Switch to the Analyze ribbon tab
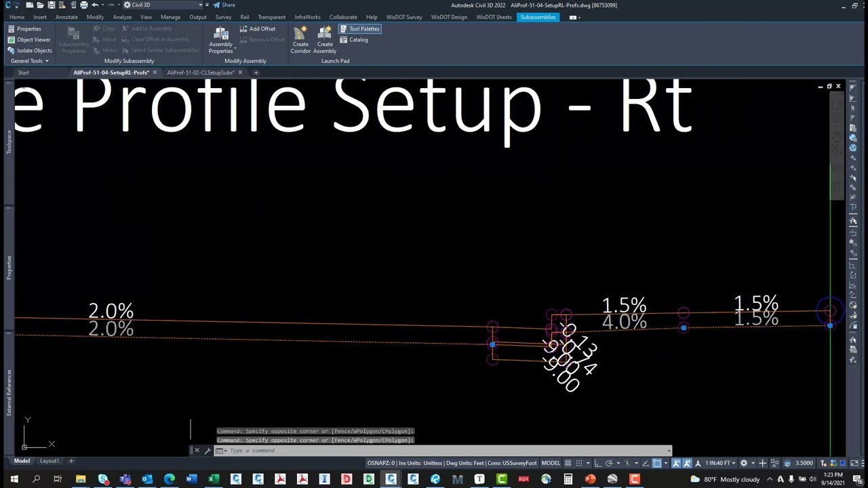Screen dimensions: 868x488 [x=122, y=17]
